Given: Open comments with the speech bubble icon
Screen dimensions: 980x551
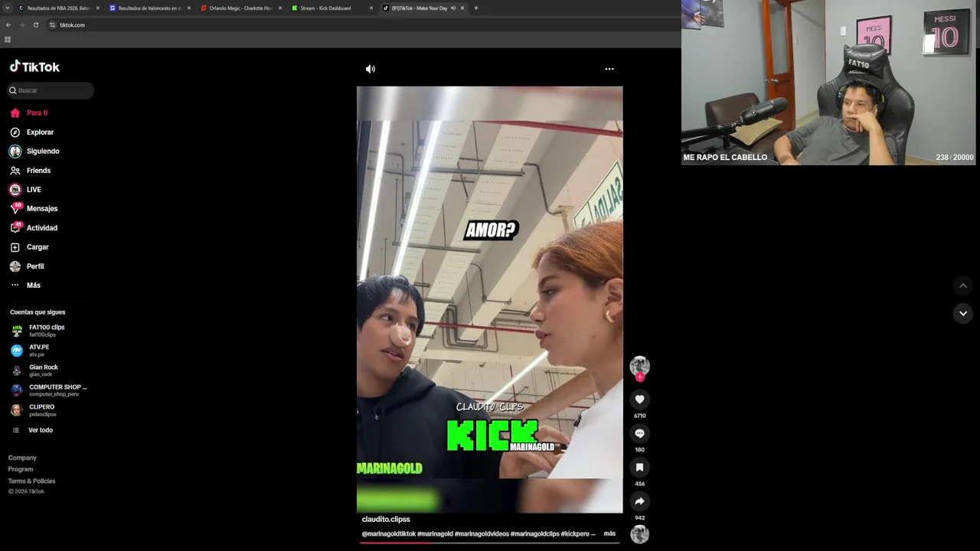Looking at the screenshot, I should click(639, 433).
